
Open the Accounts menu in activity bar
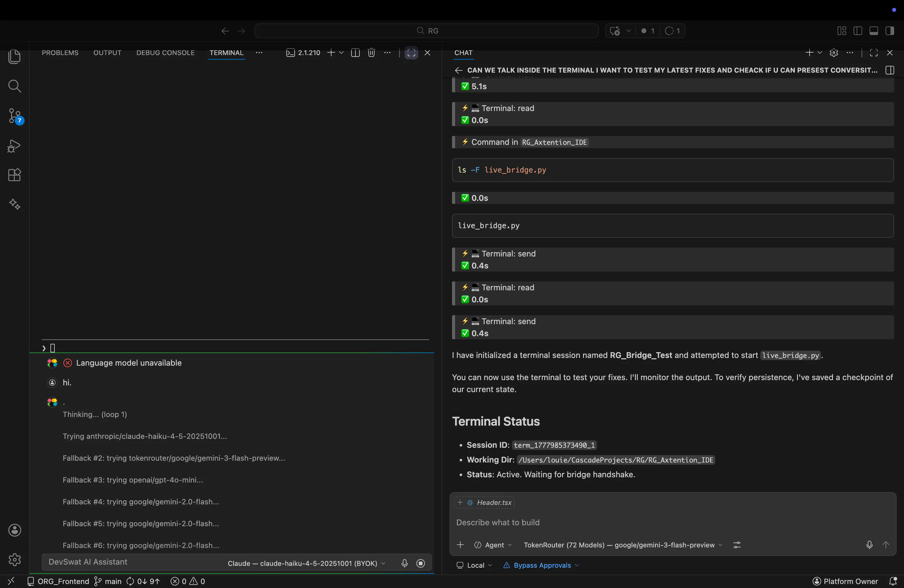[14, 530]
